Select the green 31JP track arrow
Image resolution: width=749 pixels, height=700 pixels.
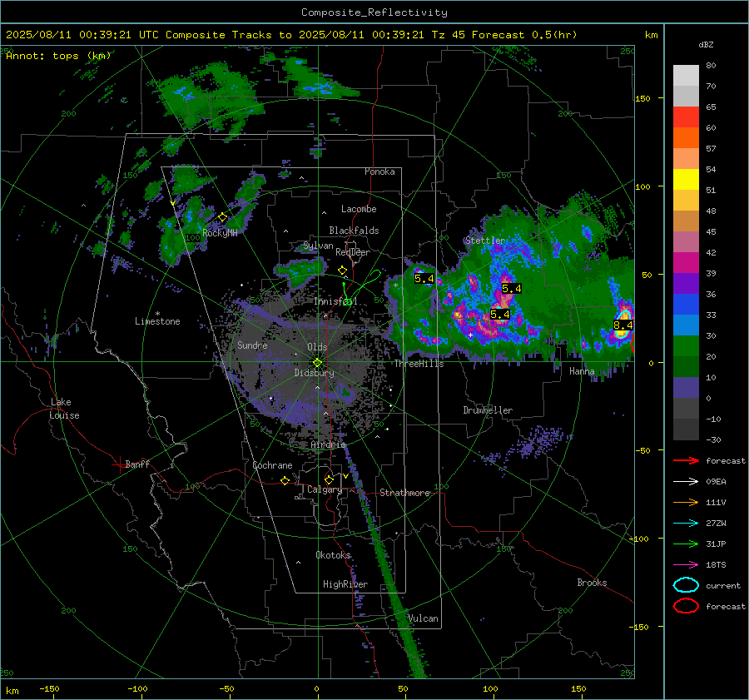click(x=686, y=544)
